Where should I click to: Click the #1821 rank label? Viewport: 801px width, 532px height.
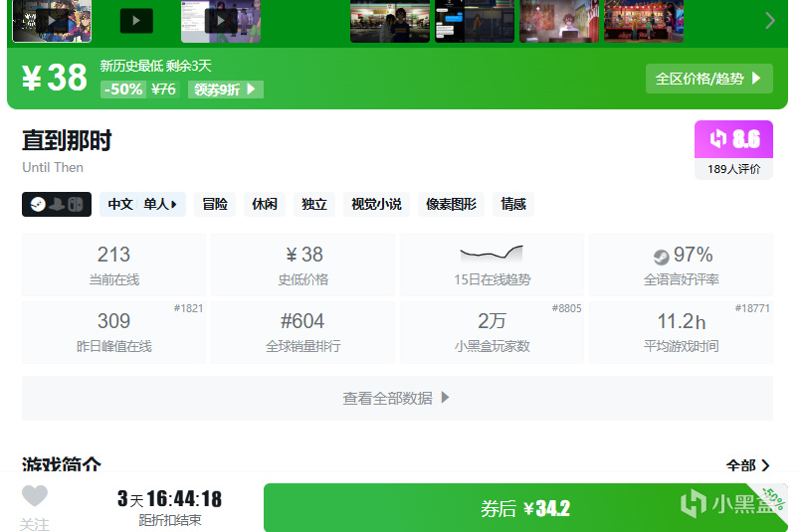[x=188, y=308]
